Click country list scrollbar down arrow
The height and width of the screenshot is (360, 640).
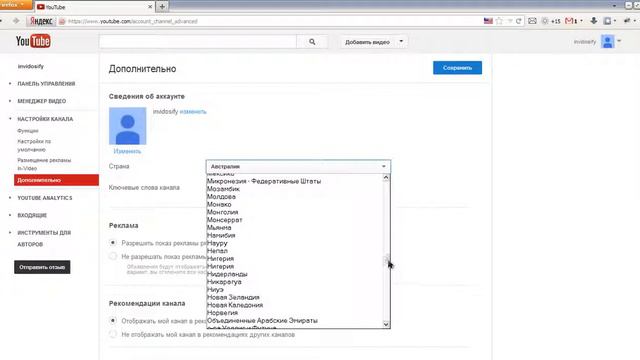click(386, 324)
